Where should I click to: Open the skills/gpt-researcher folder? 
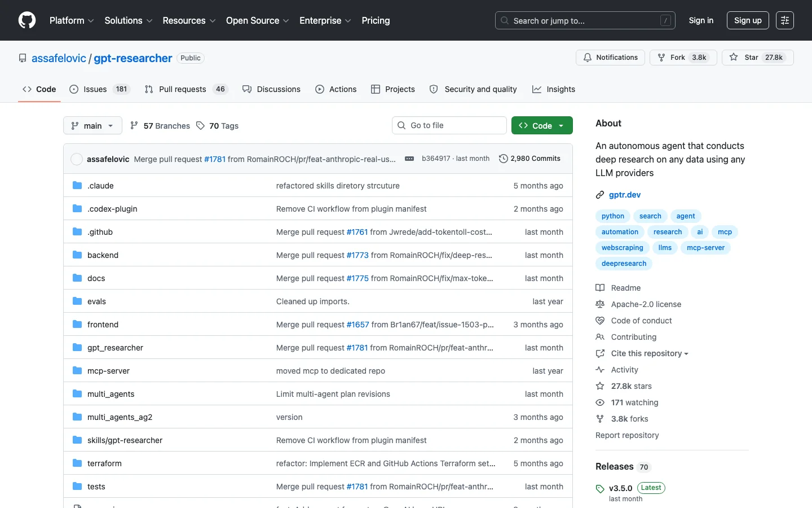pyautogui.click(x=125, y=440)
